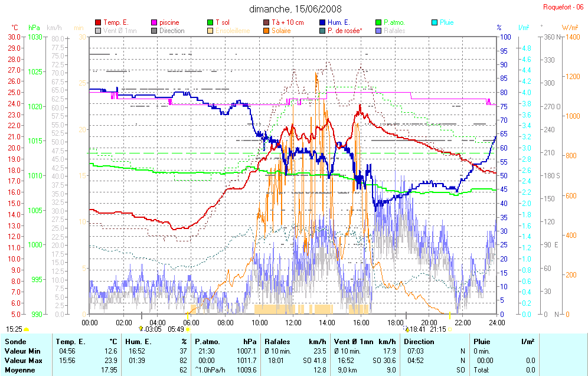Click the W/m² axis unit label
The image size is (588, 376).
tap(570, 28)
